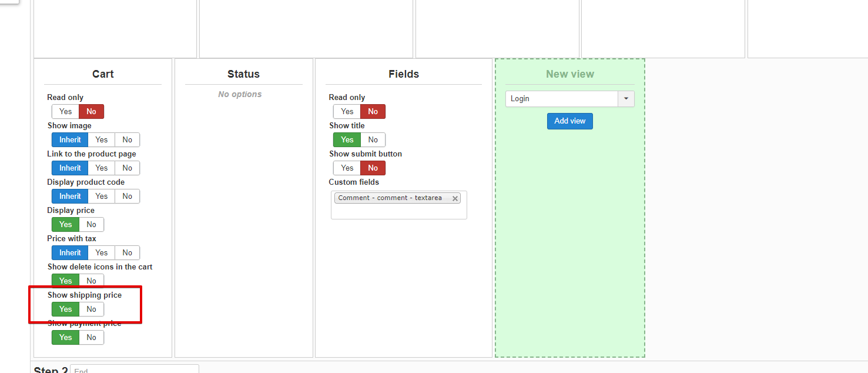Disable Display price with No

coord(91,225)
